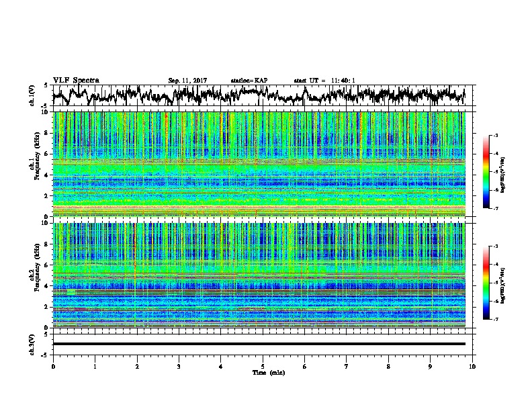Viewport: 532px width, 411px height.
Task: Click time axis tick label 7
Action: (347, 367)
